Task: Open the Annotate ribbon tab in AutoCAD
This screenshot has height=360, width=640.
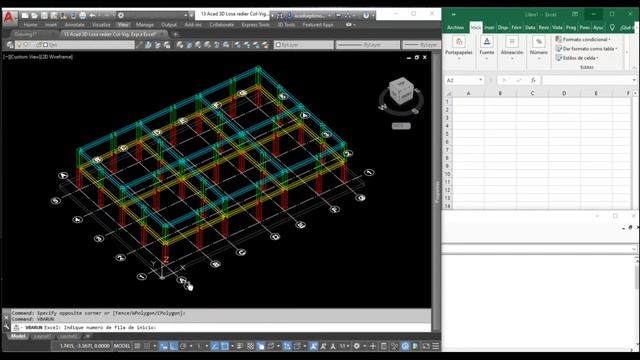Action: click(74, 25)
